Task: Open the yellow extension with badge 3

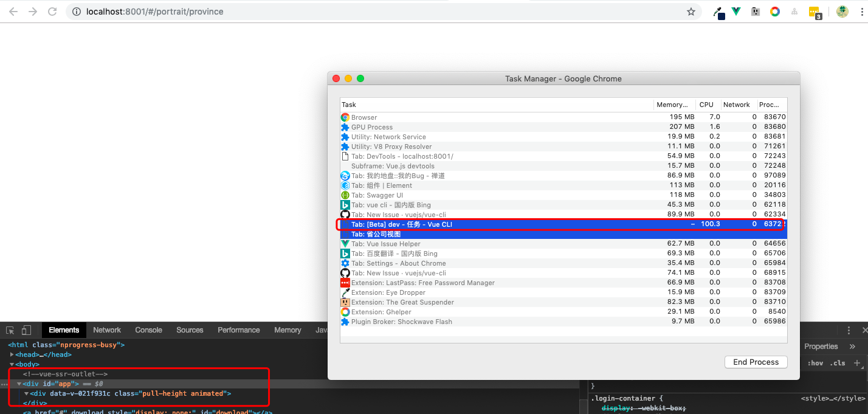Action: click(815, 12)
